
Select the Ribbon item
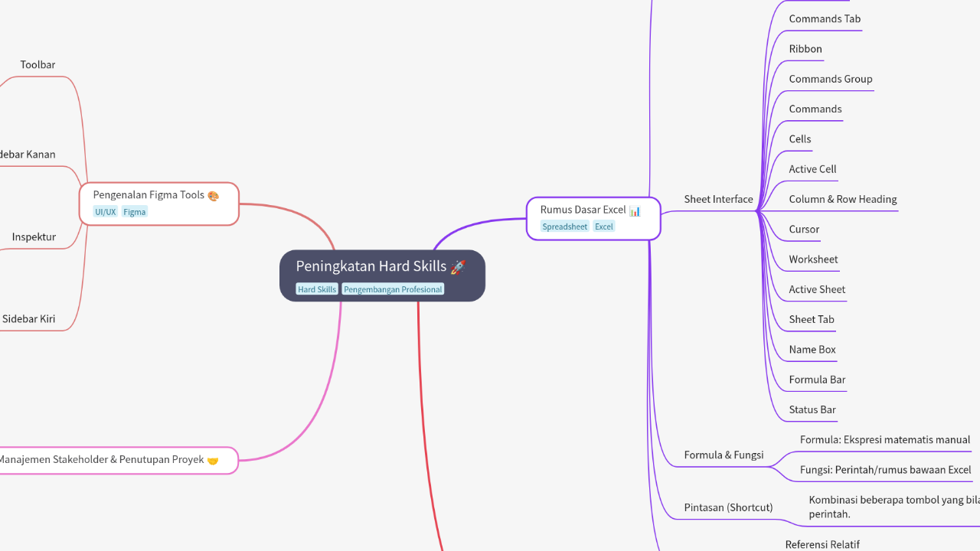[x=805, y=49]
